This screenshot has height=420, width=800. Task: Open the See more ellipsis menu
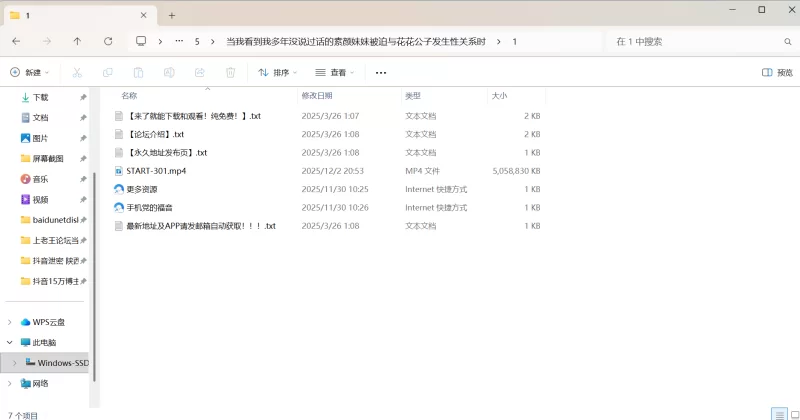pos(381,72)
